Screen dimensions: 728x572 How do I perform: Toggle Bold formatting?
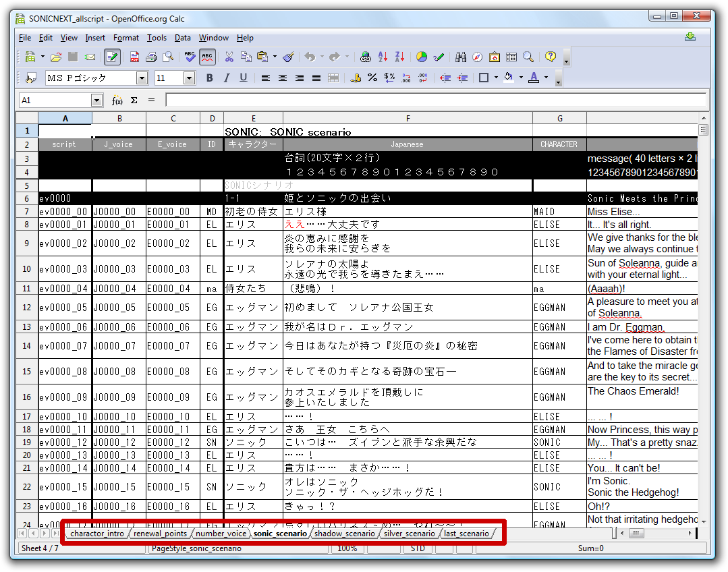[x=210, y=78]
